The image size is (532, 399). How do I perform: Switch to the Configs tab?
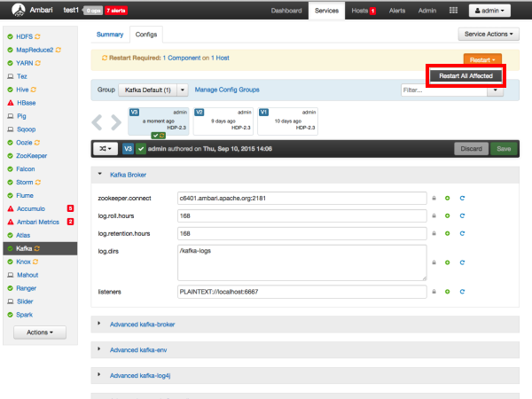pyautogui.click(x=146, y=35)
